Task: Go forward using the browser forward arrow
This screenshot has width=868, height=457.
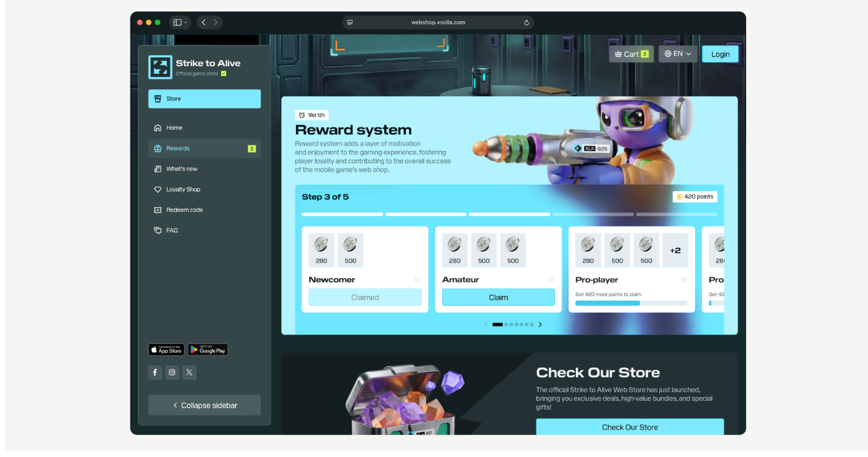Action: tap(216, 22)
